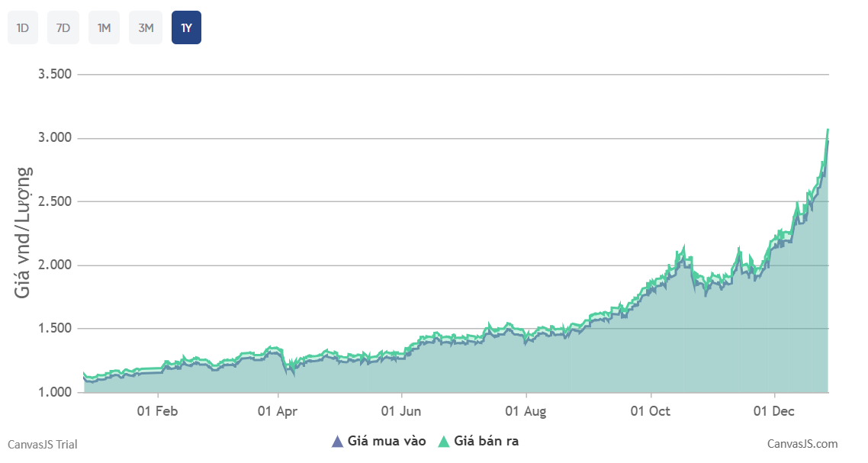Open the CanvasJS Trial link
The image size is (868, 463).
(x=43, y=444)
